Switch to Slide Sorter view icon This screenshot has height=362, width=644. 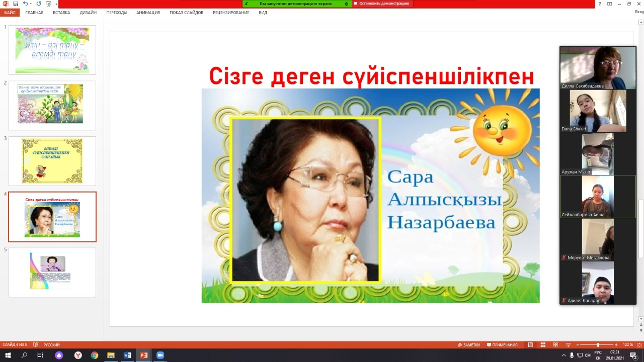(543, 345)
